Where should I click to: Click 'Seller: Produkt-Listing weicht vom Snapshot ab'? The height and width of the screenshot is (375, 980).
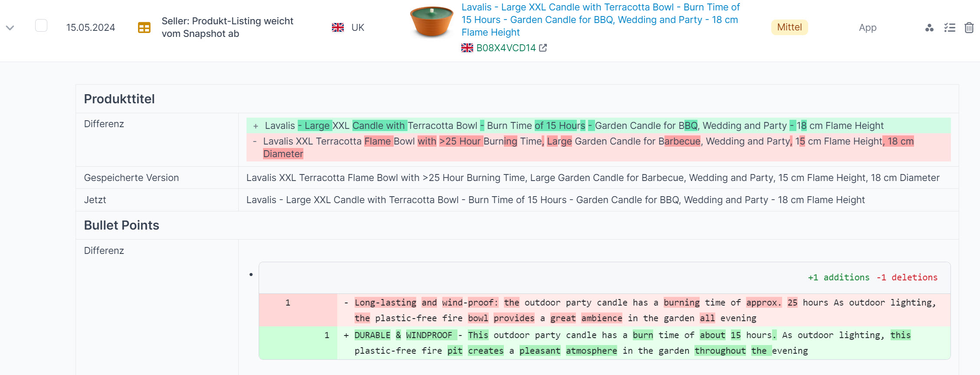tap(227, 27)
